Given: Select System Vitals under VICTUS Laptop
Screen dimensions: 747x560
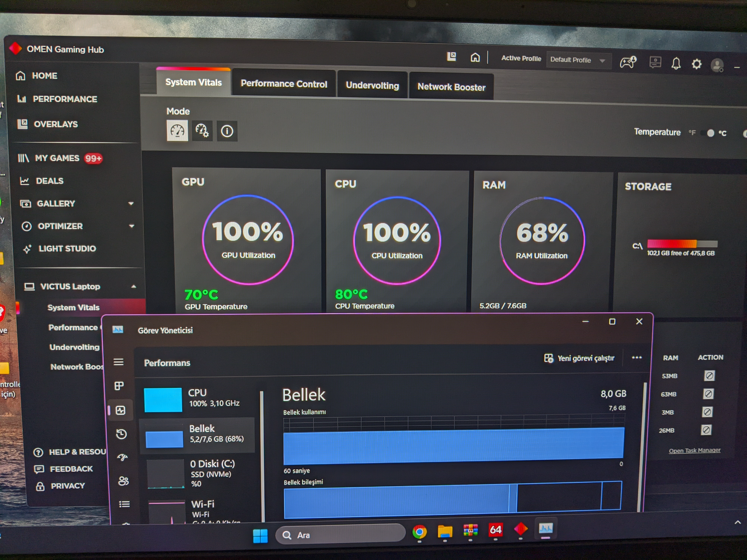Looking at the screenshot, I should (x=73, y=307).
